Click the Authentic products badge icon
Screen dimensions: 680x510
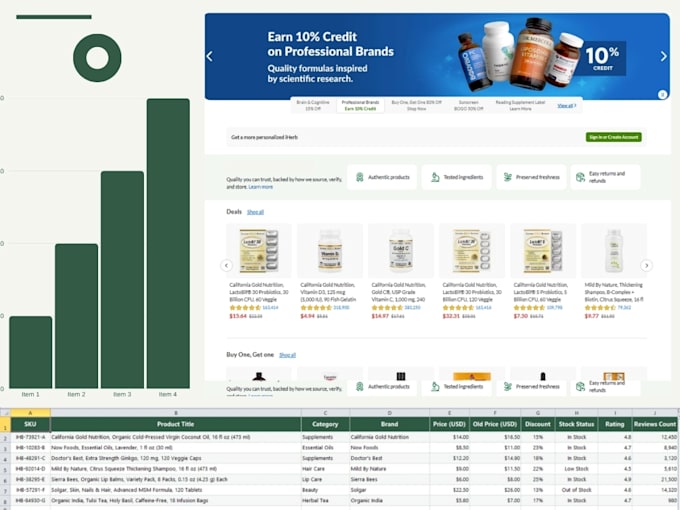360,177
